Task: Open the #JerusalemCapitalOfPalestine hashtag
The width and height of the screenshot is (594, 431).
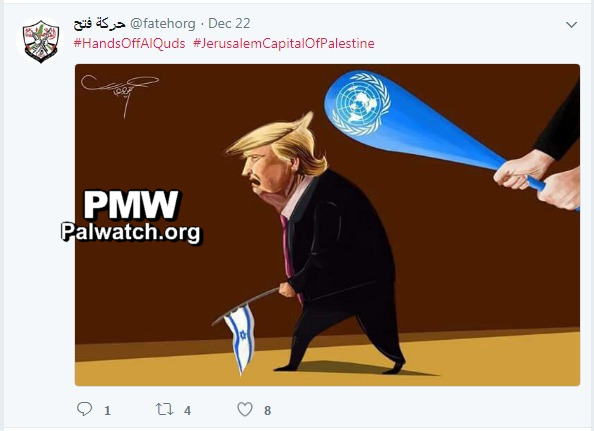Action: [x=284, y=43]
